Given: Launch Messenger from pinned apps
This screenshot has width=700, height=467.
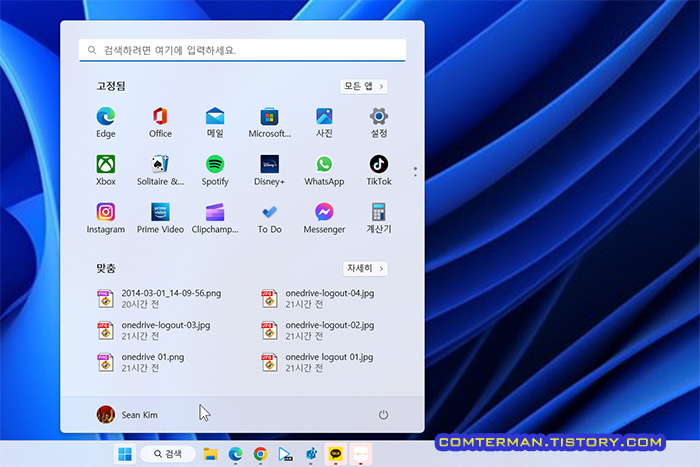Looking at the screenshot, I should [324, 218].
